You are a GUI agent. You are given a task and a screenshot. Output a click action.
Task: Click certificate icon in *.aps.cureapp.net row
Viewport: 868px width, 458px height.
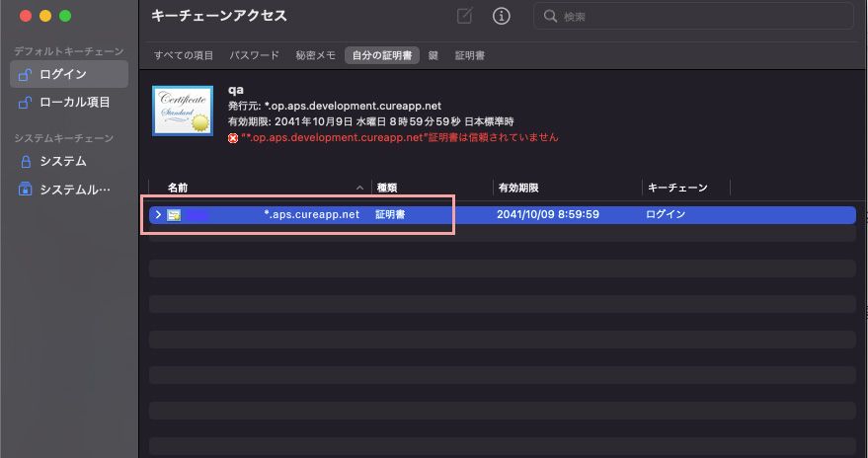[174, 214]
